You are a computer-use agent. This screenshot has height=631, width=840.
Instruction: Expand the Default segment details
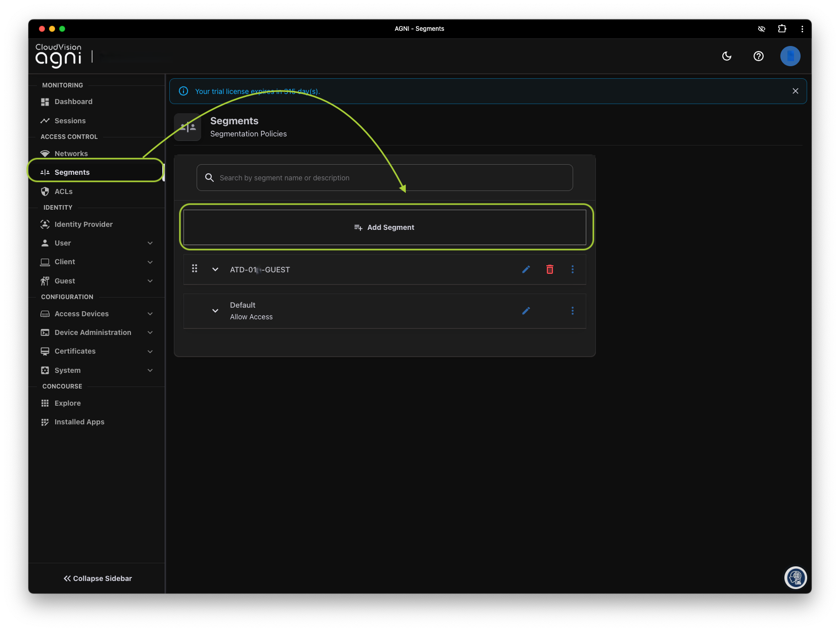point(215,311)
